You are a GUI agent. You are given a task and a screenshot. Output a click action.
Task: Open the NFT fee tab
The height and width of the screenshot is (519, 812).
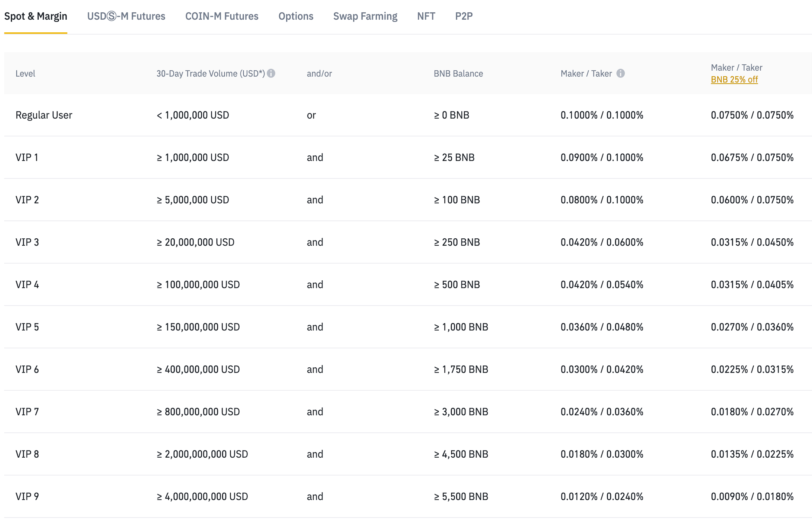(426, 16)
